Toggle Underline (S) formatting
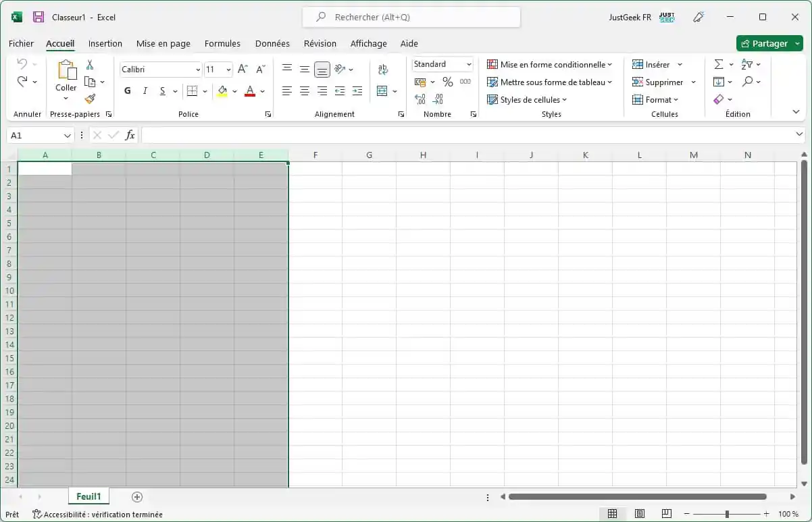The width and height of the screenshot is (812, 522). tap(162, 90)
